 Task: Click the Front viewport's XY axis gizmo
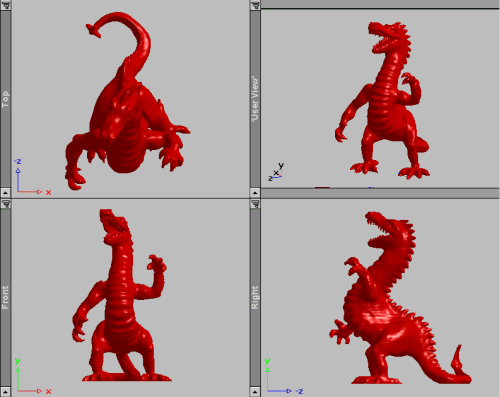tap(32, 376)
